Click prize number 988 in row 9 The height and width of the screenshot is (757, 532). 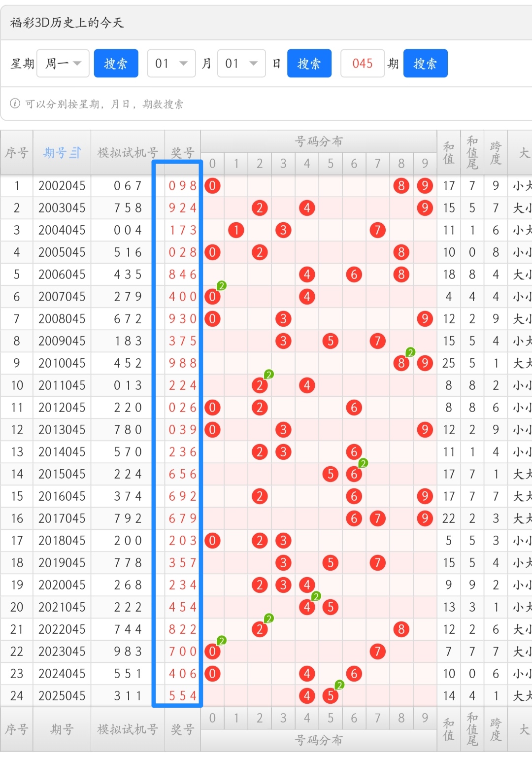(183, 363)
